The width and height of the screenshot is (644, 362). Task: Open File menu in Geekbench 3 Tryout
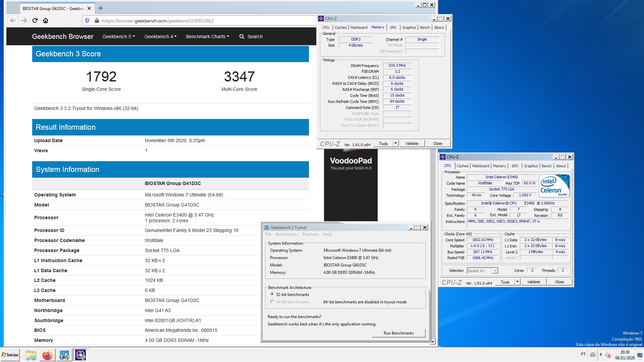[268, 234]
